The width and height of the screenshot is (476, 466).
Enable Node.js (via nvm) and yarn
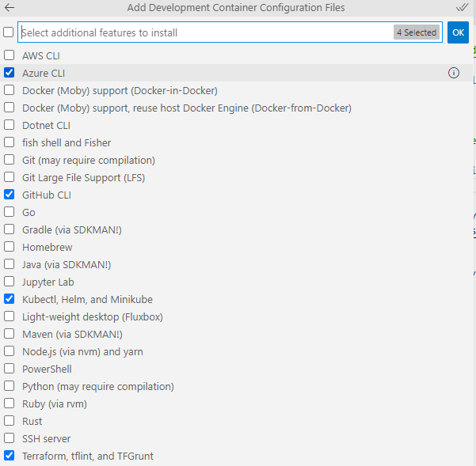tap(9, 351)
